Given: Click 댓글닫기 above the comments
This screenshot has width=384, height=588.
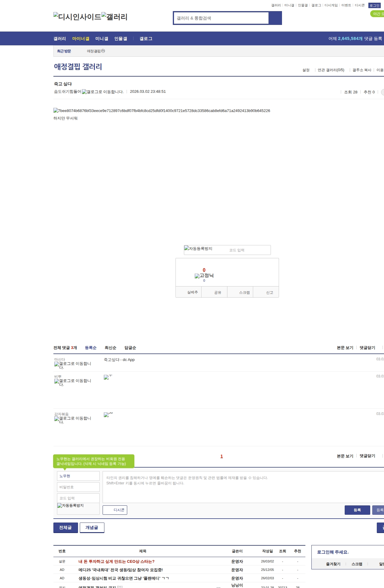Looking at the screenshot, I should (x=367, y=348).
